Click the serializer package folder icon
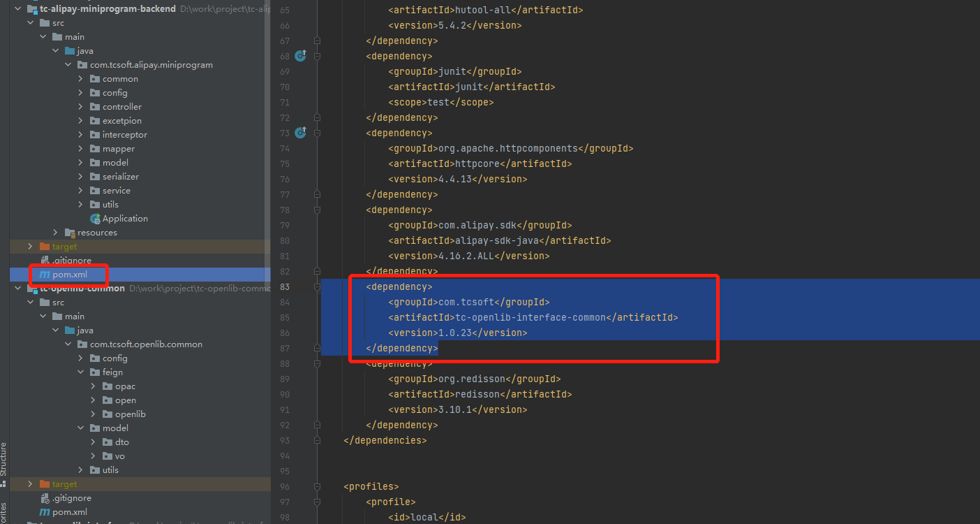The image size is (980, 524). click(95, 177)
